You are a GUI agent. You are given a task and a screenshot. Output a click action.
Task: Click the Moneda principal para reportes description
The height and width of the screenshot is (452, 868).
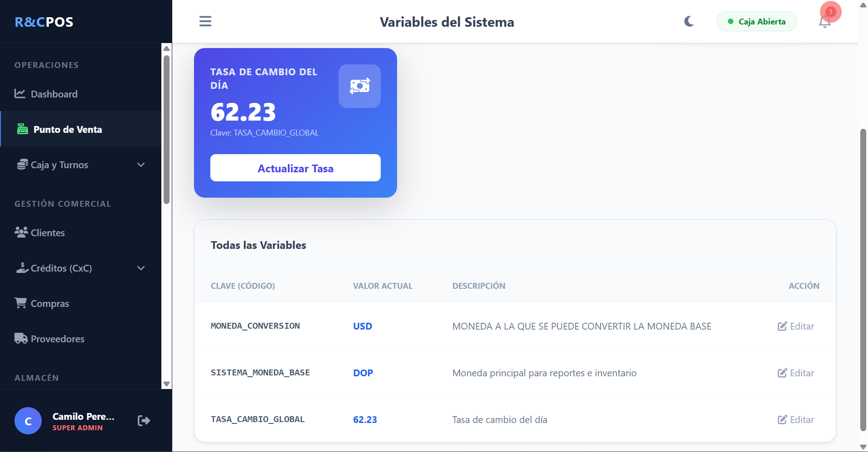[x=544, y=373]
